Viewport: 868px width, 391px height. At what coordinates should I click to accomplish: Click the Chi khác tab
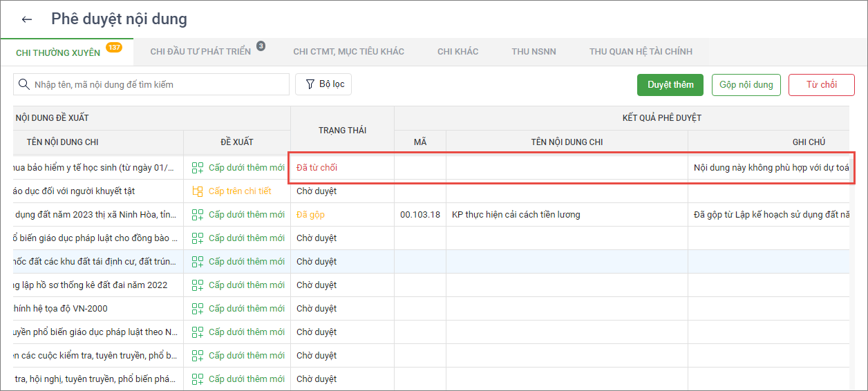point(457,52)
